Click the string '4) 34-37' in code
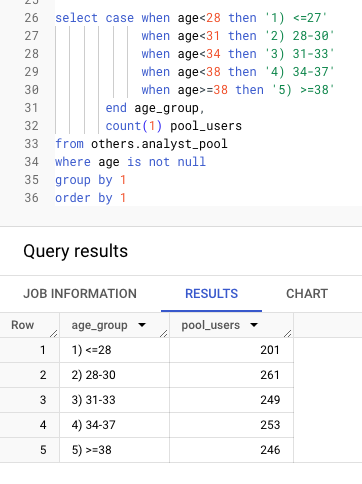 pyautogui.click(x=299, y=72)
